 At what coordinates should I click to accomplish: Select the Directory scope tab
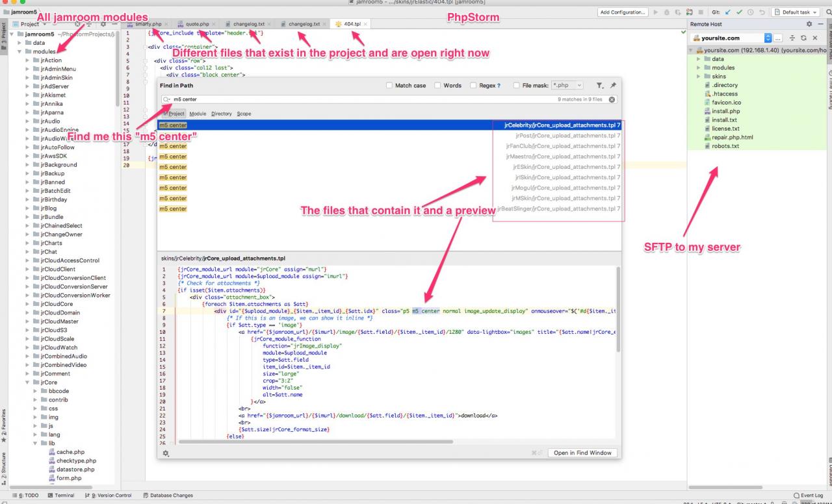221,114
